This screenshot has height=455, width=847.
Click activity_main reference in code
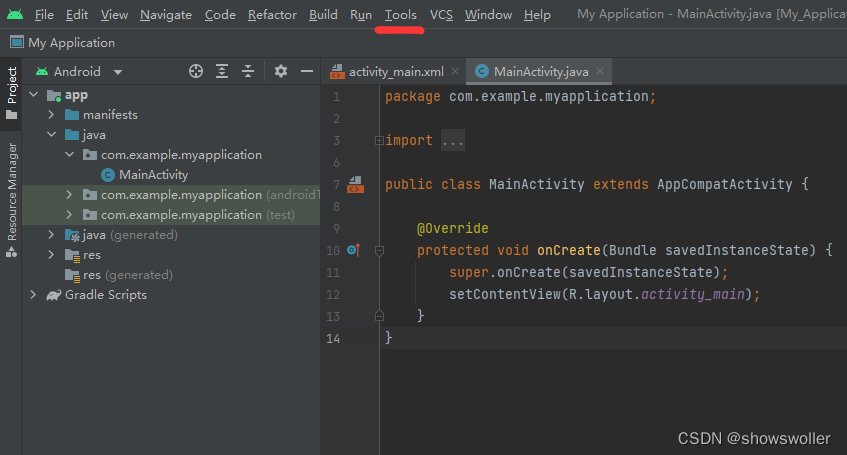pos(693,294)
